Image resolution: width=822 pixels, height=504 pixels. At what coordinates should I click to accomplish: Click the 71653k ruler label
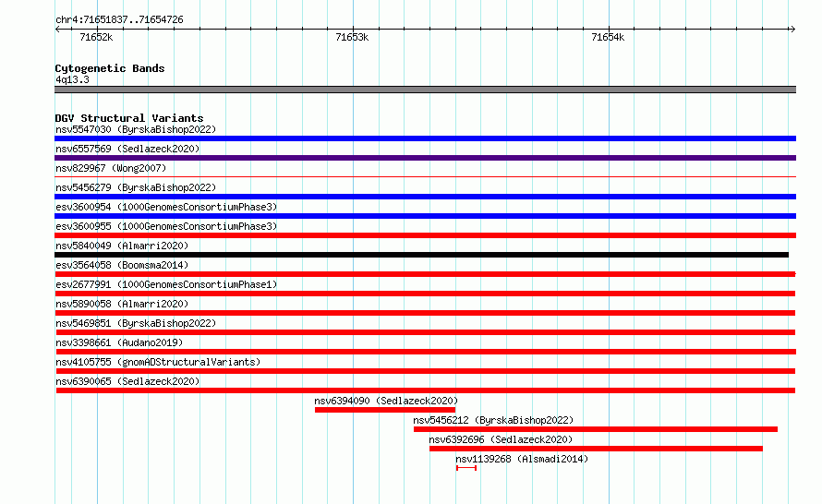point(352,37)
